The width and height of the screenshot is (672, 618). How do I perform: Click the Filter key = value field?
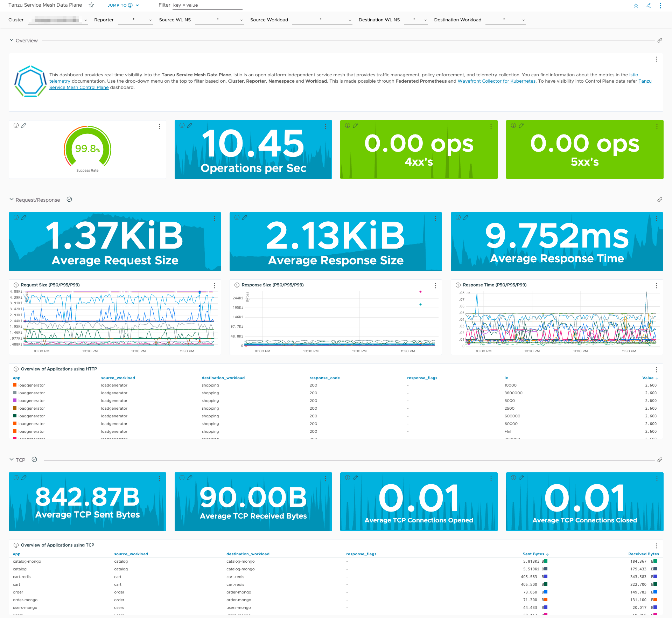point(207,5)
